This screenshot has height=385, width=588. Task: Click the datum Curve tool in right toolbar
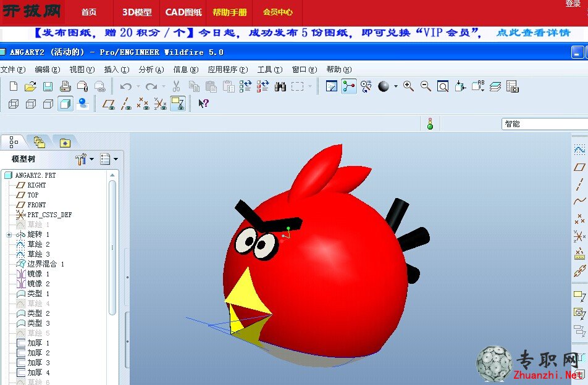tap(579, 201)
